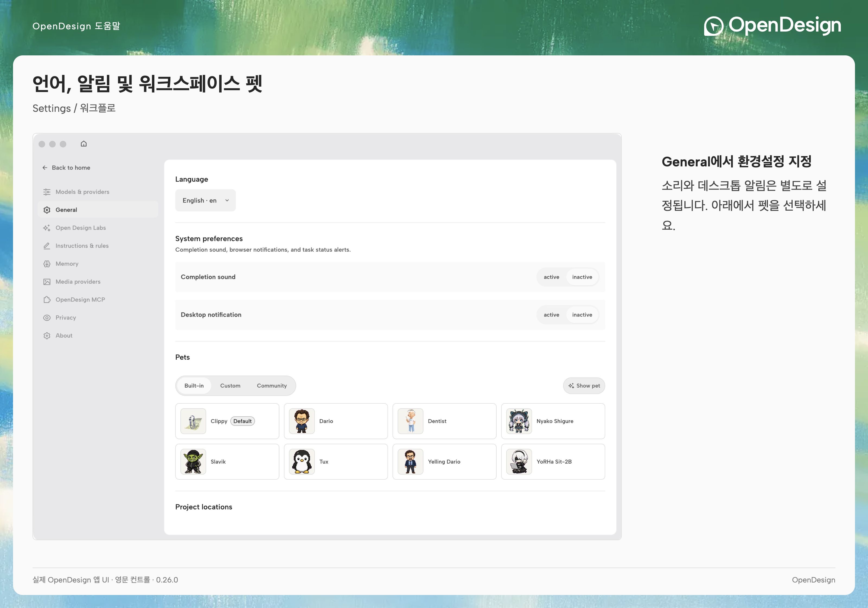Click the OpenDesign 도움말 header text
The image size is (868, 608).
76,26
